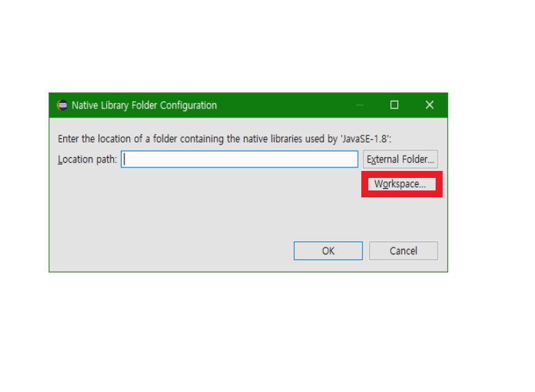535x392 pixels.
Task: Close the dialog with the X icon
Action: 429,105
